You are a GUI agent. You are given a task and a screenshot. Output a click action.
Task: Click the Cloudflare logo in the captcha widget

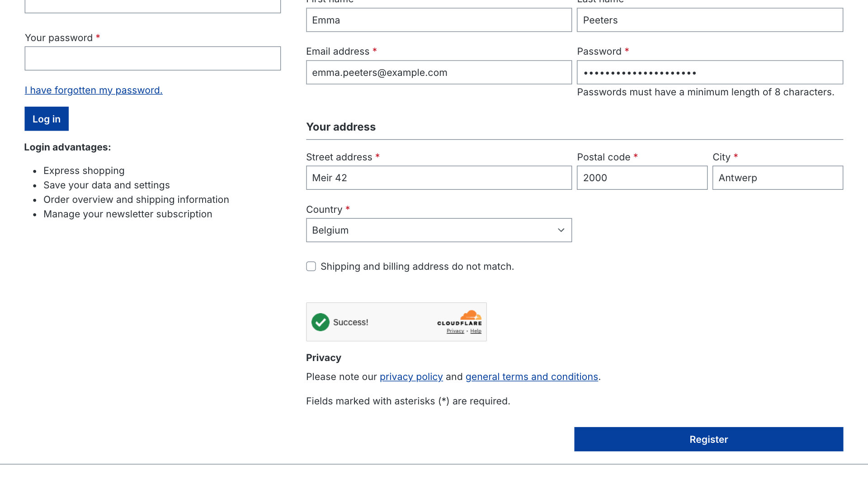coord(460,318)
